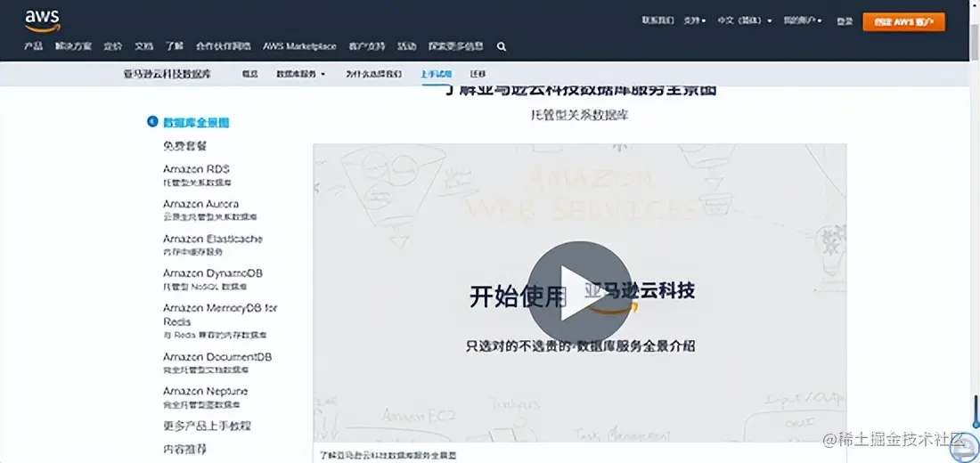Expand the 支持 dropdown
Screen dimensions: 980x463
tap(694, 20)
